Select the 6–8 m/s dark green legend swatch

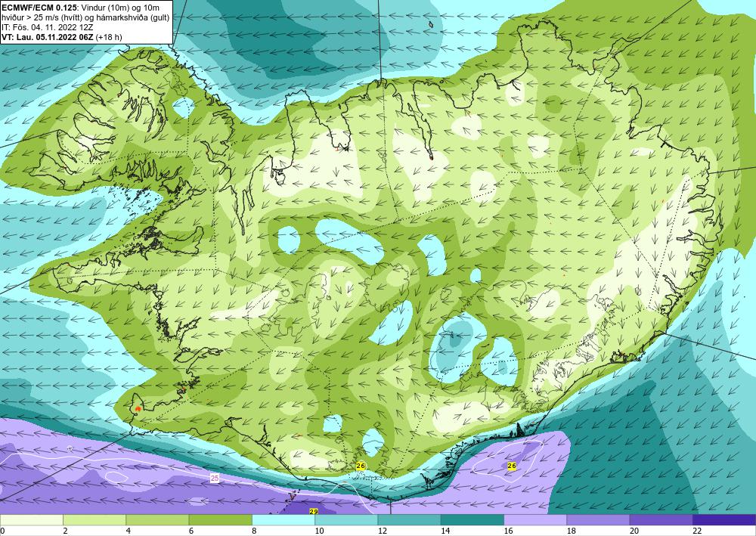220,520
